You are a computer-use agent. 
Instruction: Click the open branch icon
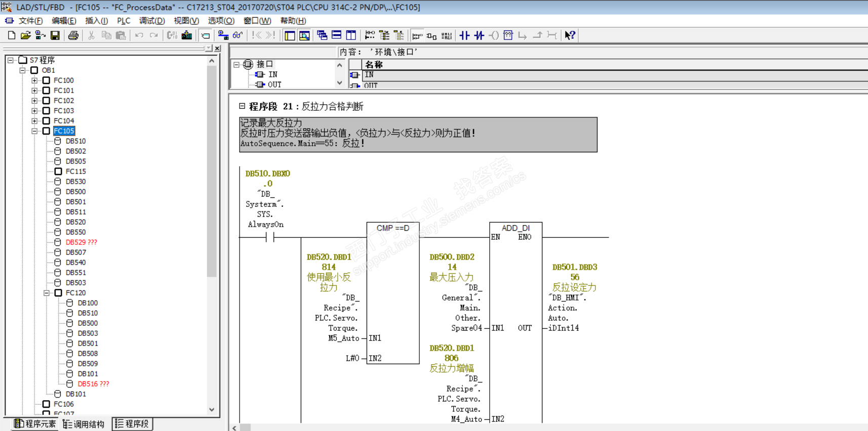(523, 35)
